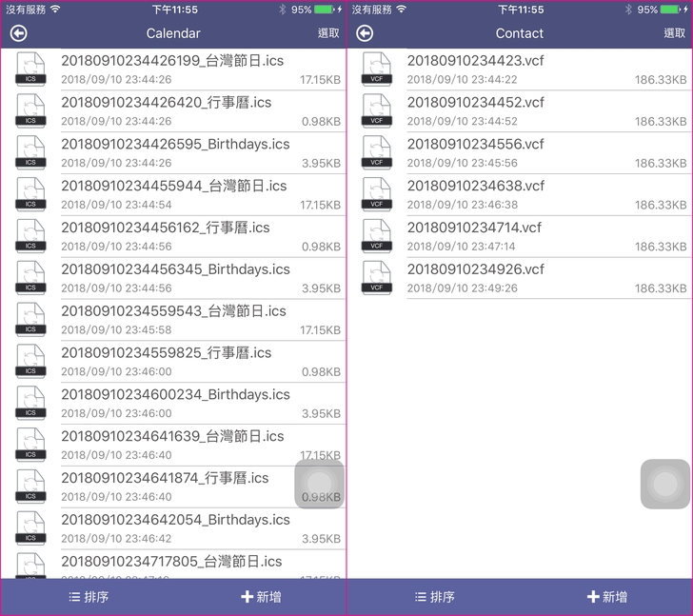The image size is (693, 616).
Task: Open file 20180910234456162_行事曆.ics
Action: pyautogui.click(x=173, y=236)
